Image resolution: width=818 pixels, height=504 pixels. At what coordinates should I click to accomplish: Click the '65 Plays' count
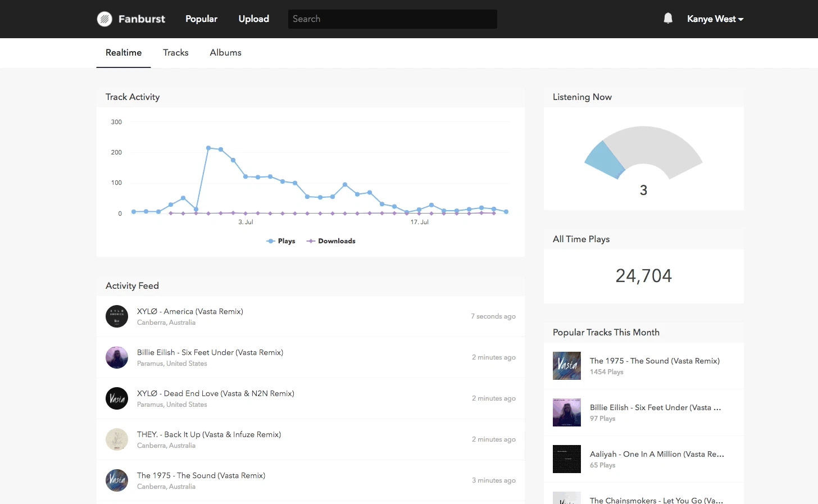[x=603, y=465]
